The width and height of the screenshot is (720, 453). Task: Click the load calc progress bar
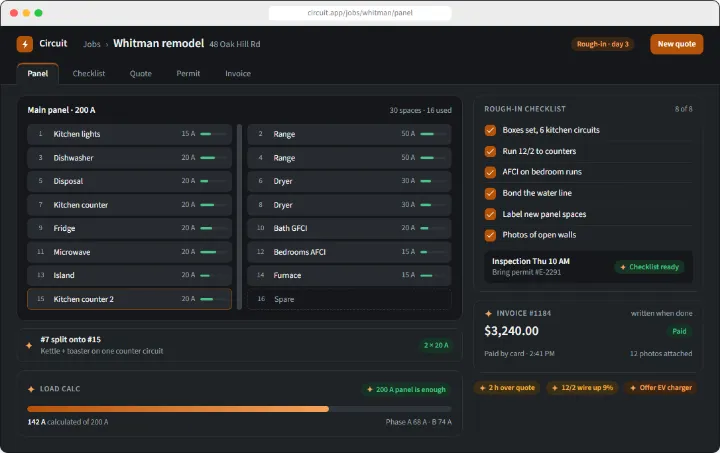[239, 409]
